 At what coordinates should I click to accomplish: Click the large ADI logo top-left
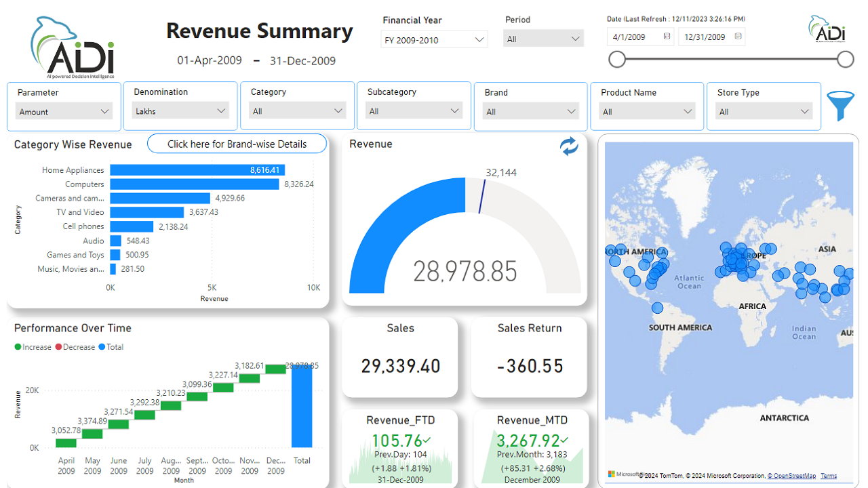[72, 47]
